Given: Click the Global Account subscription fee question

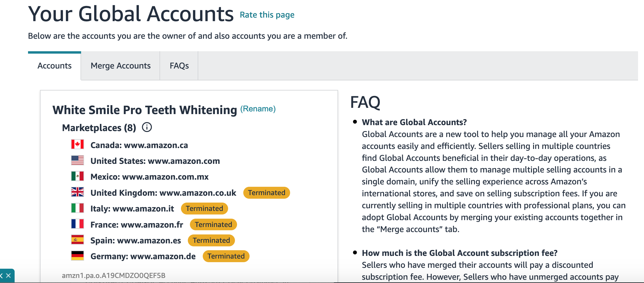Looking at the screenshot, I should tap(459, 253).
